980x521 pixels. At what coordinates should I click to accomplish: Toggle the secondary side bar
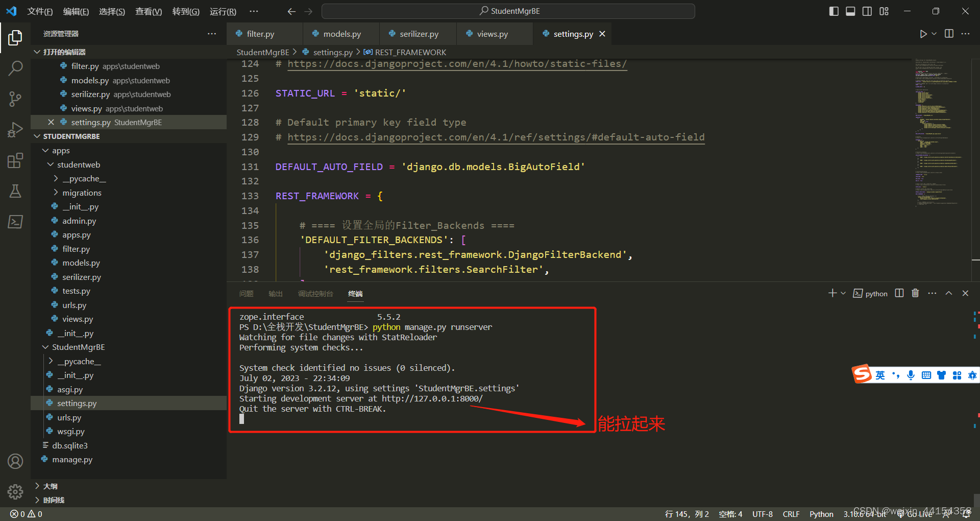tap(867, 11)
